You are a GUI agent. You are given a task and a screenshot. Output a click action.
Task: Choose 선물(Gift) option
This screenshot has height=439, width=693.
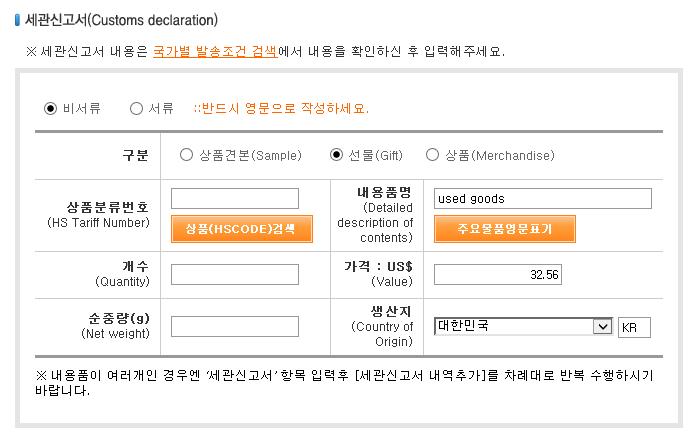point(336,155)
